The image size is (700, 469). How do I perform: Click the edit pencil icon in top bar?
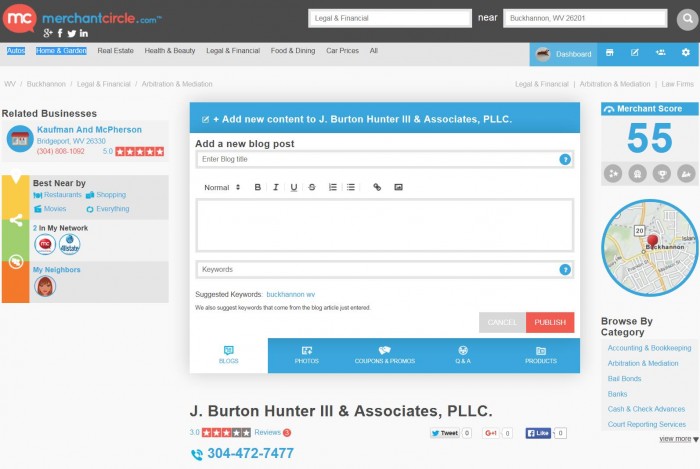(x=634, y=53)
